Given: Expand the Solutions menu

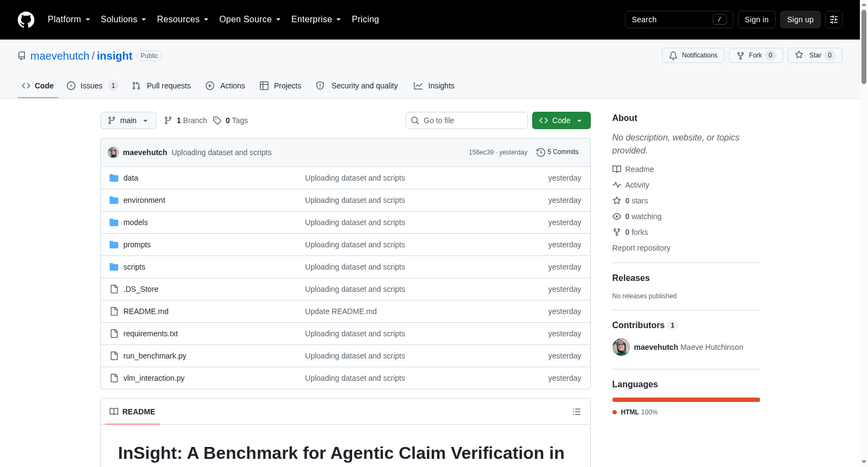Looking at the screenshot, I should [x=124, y=20].
